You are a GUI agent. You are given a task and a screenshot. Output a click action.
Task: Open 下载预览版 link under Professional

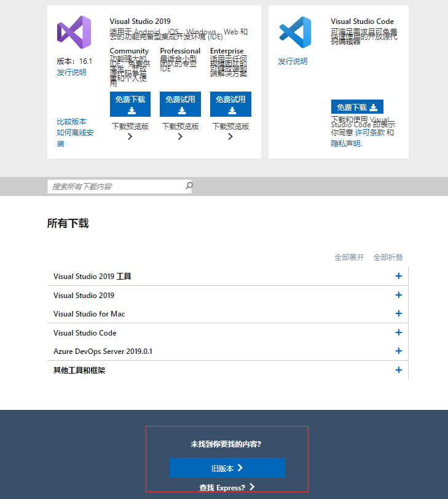tap(181, 131)
